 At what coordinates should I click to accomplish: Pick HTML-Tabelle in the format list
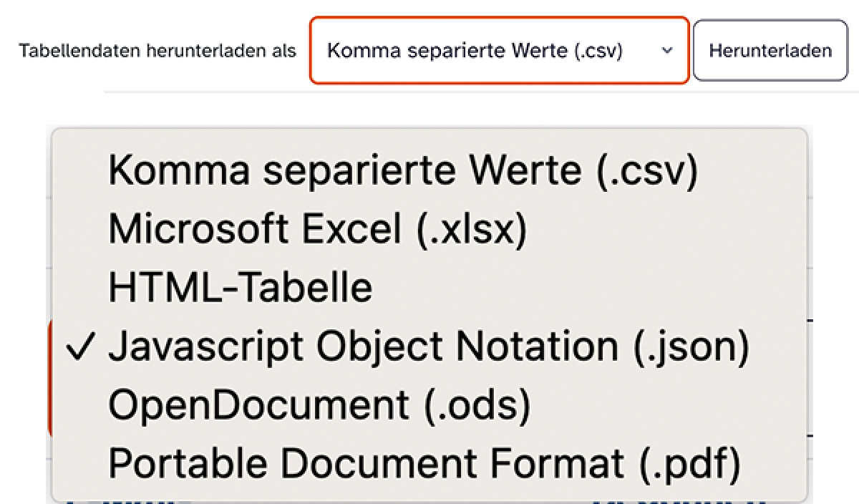pyautogui.click(x=241, y=288)
